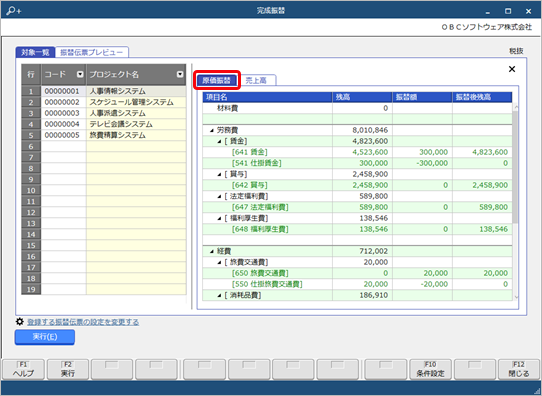Click the 材料費 item row
This screenshot has height=396, width=542.
[x=357, y=108]
